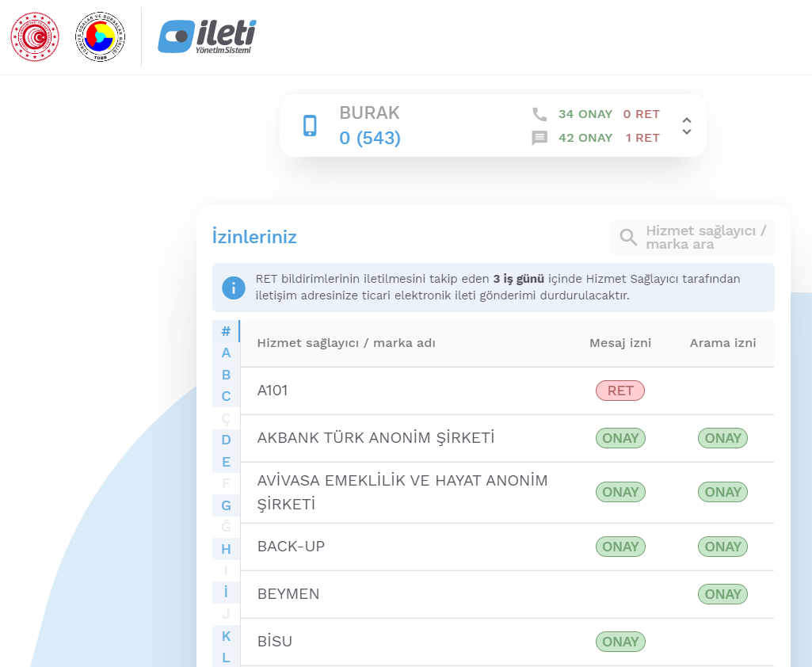Image resolution: width=812 pixels, height=667 pixels.
Task: Jump to letter A in index
Action: 226,353
